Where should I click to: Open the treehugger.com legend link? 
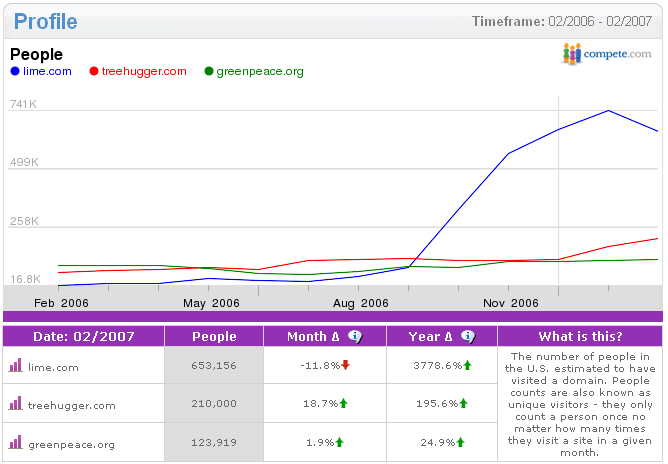coord(144,71)
